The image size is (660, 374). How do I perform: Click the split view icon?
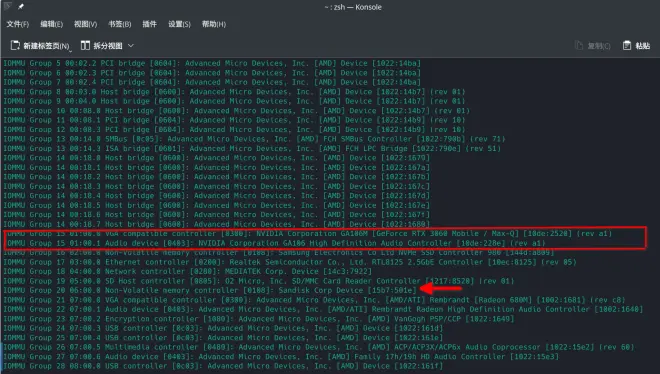[x=85, y=45]
